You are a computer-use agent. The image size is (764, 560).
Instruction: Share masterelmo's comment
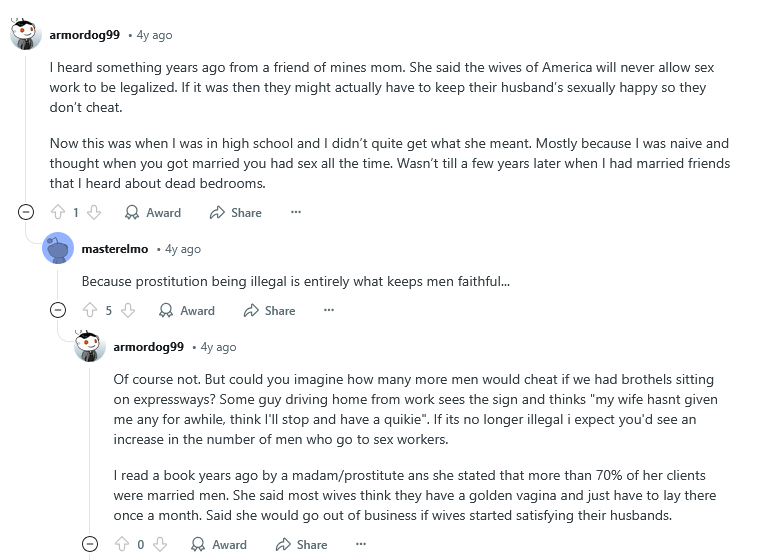click(269, 310)
